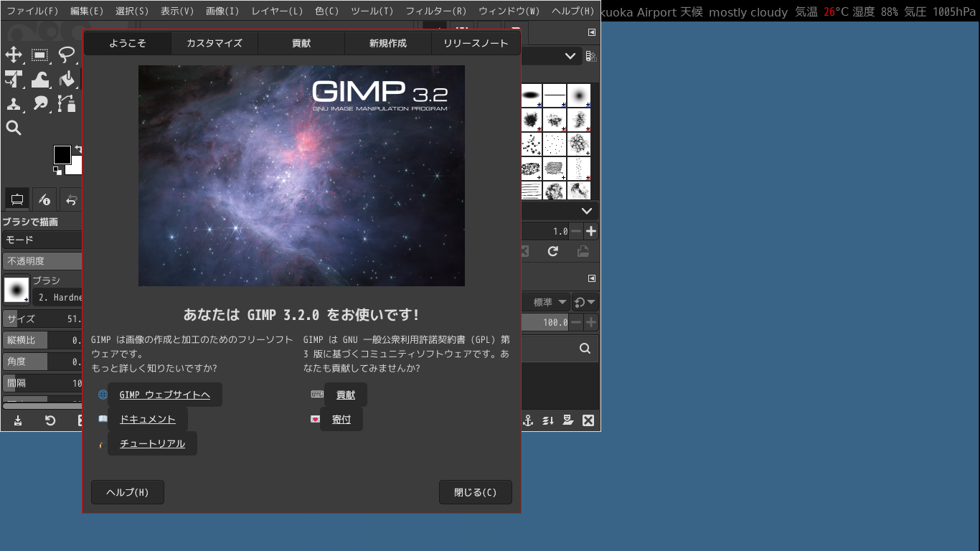980x551 pixels.
Task: Increase layer opacity plus button
Action: pyautogui.click(x=591, y=322)
